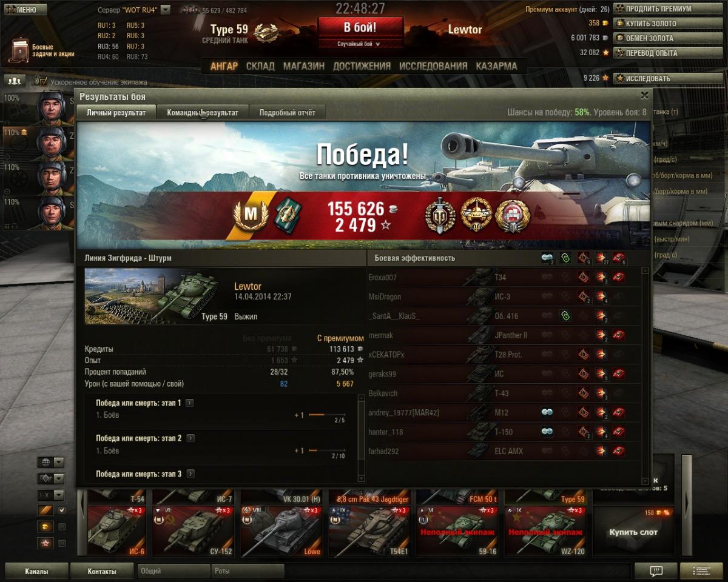Viewport: 728px width, 582px height.
Task: Uncheck the elite tanks filter checkbox
Action: (x=61, y=510)
